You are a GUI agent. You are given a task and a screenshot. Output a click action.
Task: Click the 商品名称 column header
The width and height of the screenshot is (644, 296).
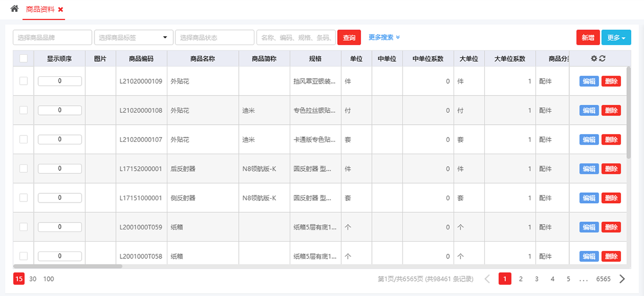click(x=203, y=59)
